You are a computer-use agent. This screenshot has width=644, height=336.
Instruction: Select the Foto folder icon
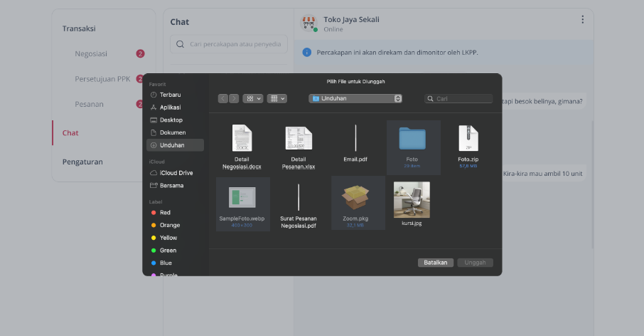(x=412, y=139)
